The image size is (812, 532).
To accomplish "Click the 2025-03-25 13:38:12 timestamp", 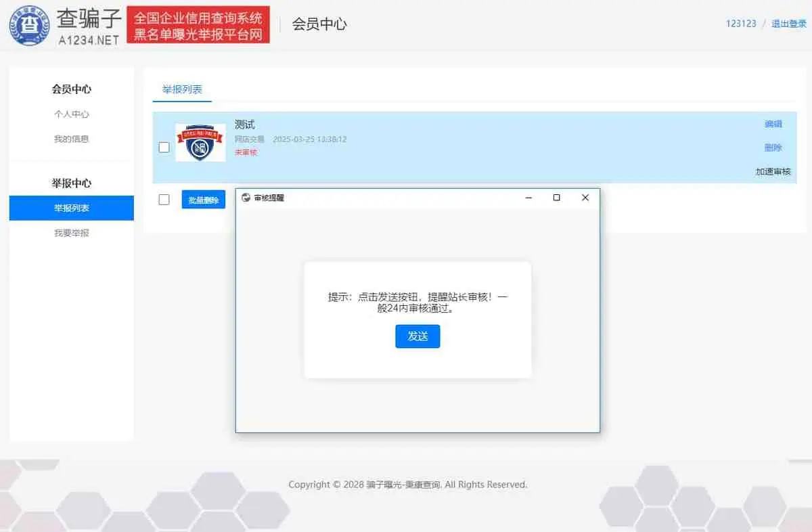I will coord(310,139).
